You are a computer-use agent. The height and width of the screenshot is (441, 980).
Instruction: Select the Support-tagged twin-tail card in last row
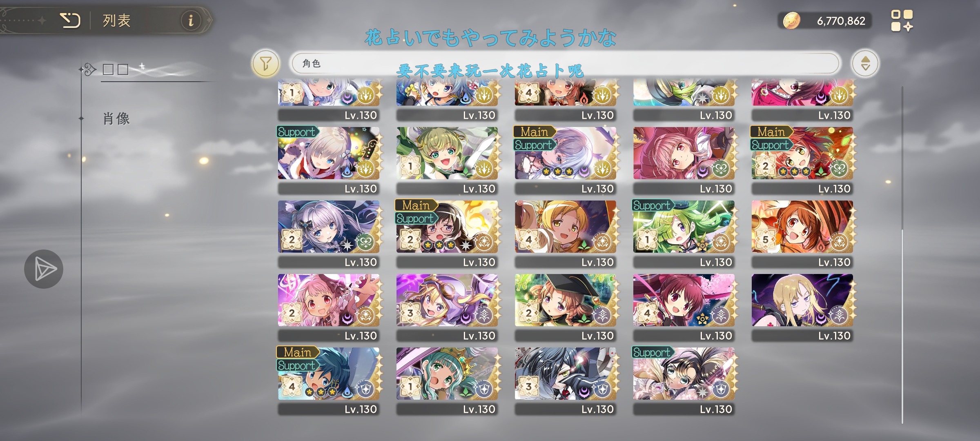point(684,381)
